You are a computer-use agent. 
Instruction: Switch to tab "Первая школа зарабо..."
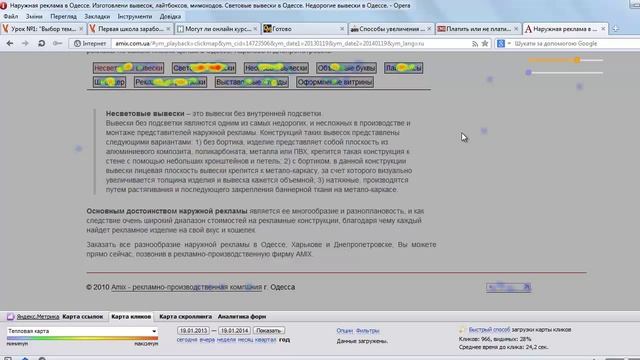[130, 29]
